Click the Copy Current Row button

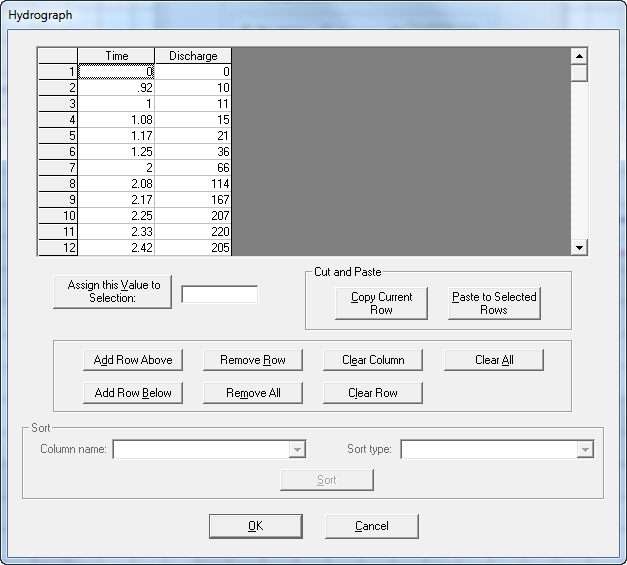[x=381, y=303]
